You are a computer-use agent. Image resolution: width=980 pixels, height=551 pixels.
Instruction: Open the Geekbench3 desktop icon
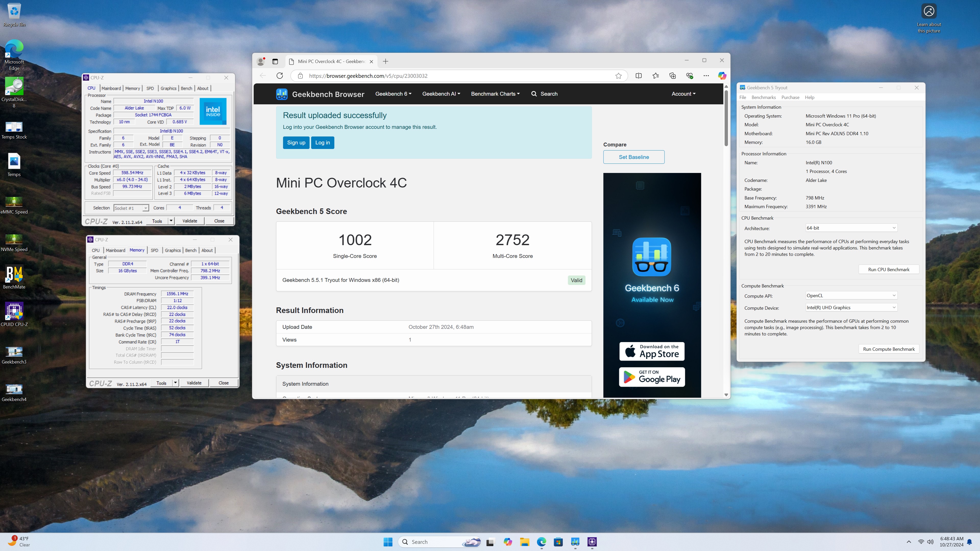click(14, 355)
